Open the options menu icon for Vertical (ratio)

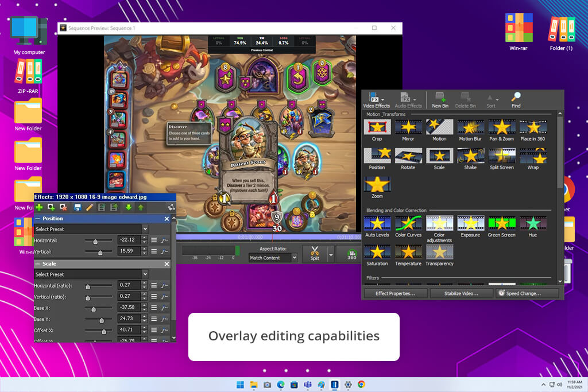tap(154, 296)
